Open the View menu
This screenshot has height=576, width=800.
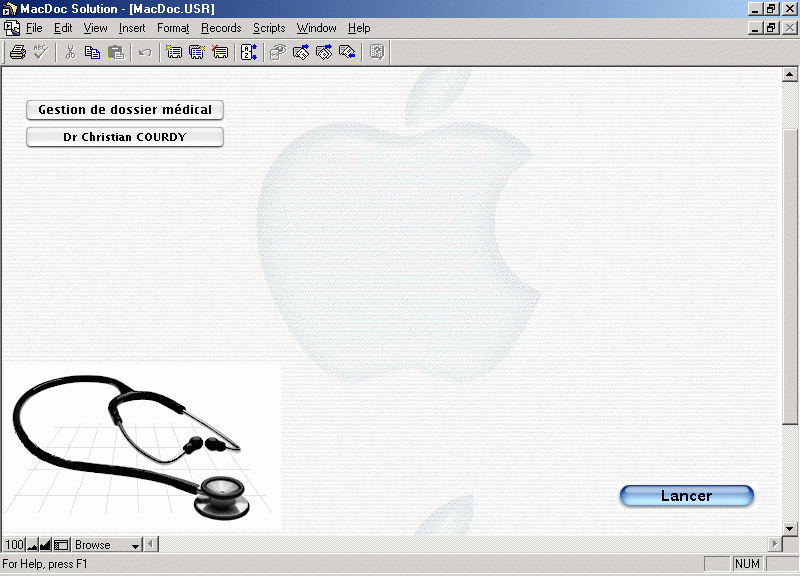[95, 28]
